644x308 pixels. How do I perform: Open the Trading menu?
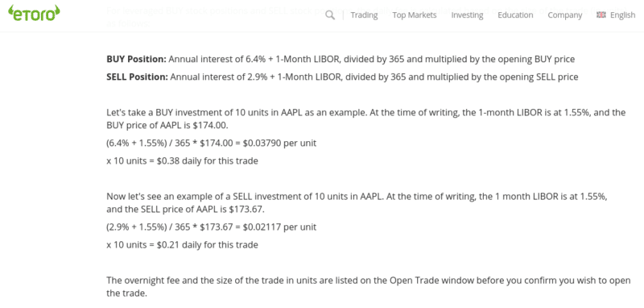coord(364,15)
